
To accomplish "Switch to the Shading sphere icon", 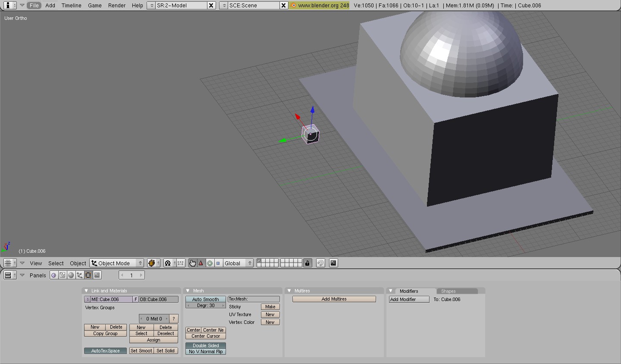I will click(x=71, y=275).
